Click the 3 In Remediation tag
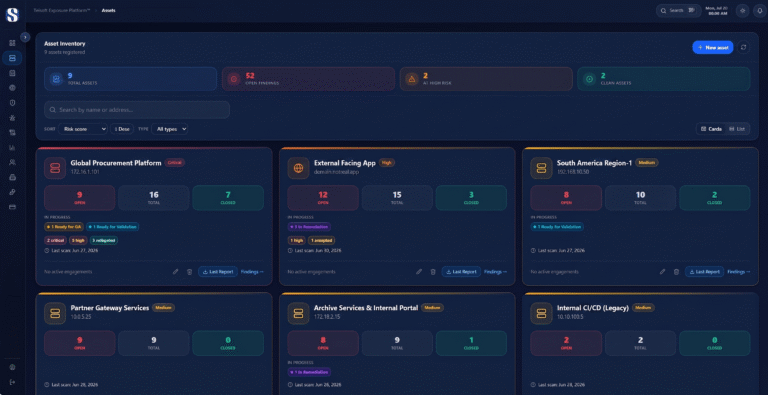The image size is (768, 395). 309,227
